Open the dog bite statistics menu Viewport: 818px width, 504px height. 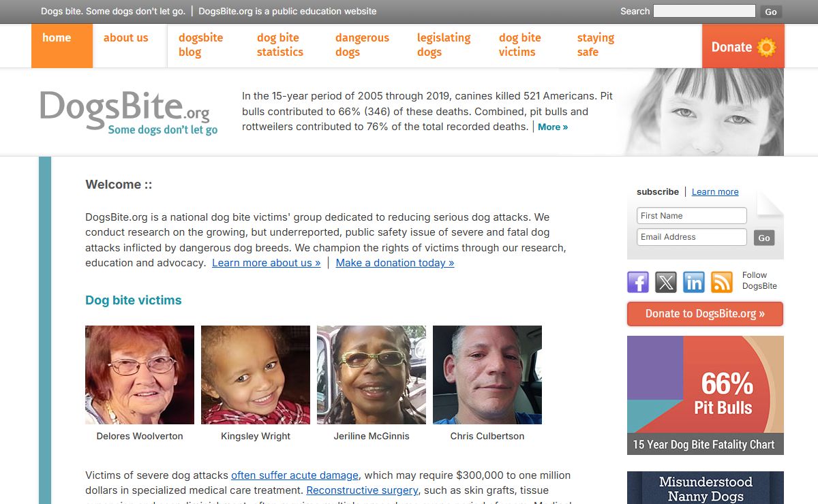point(280,45)
